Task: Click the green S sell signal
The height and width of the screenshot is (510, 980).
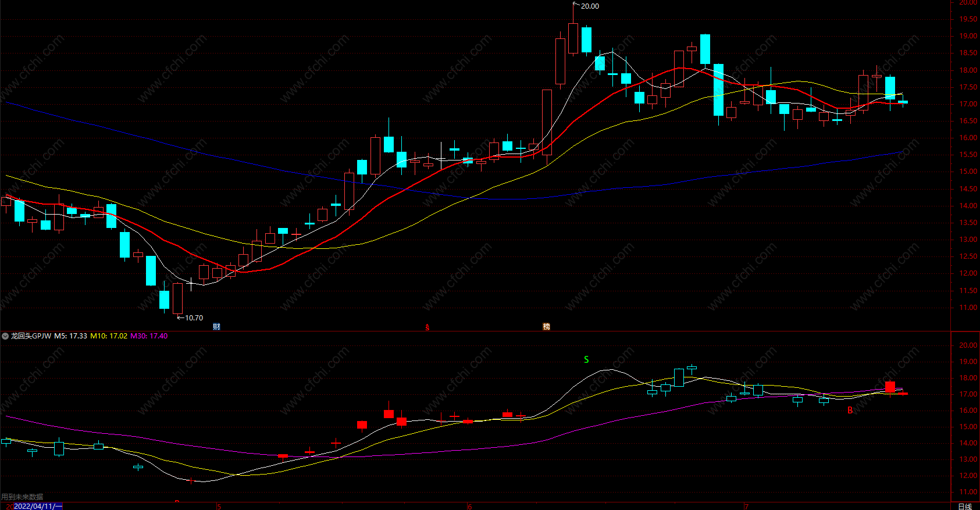Action: coord(586,360)
